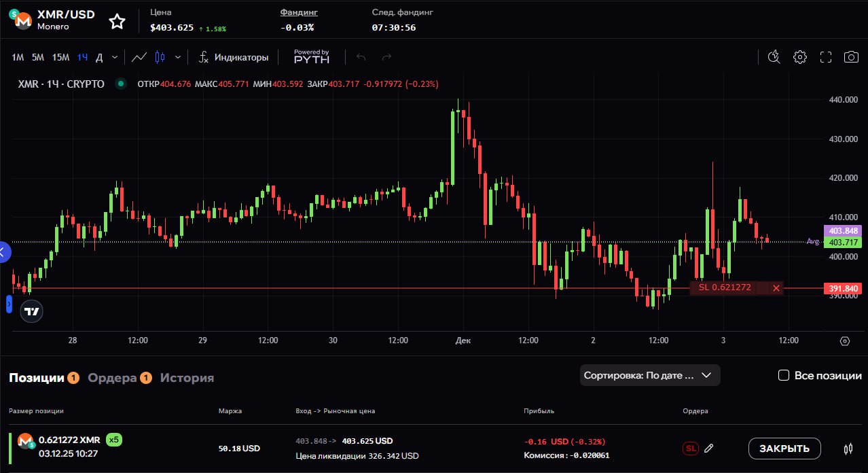Add XMR/USD to favorites with star icon

click(x=117, y=21)
